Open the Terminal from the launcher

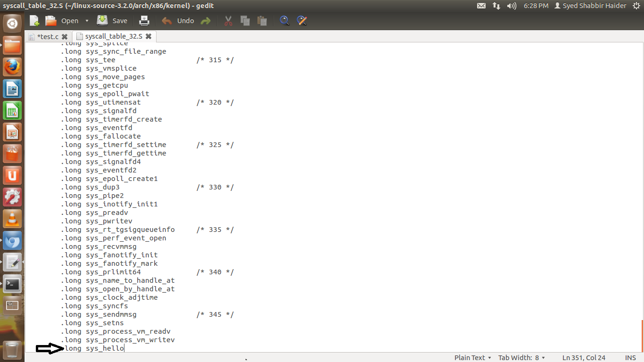click(x=12, y=284)
